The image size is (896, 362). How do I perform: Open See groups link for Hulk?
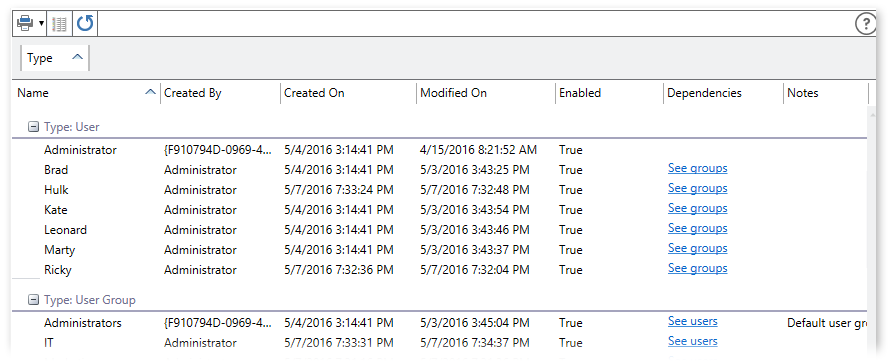pyautogui.click(x=697, y=188)
